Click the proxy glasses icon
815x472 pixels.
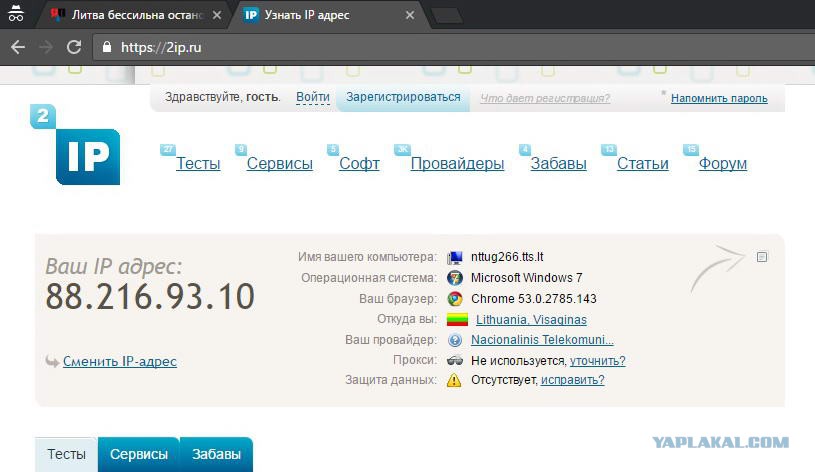(455, 360)
